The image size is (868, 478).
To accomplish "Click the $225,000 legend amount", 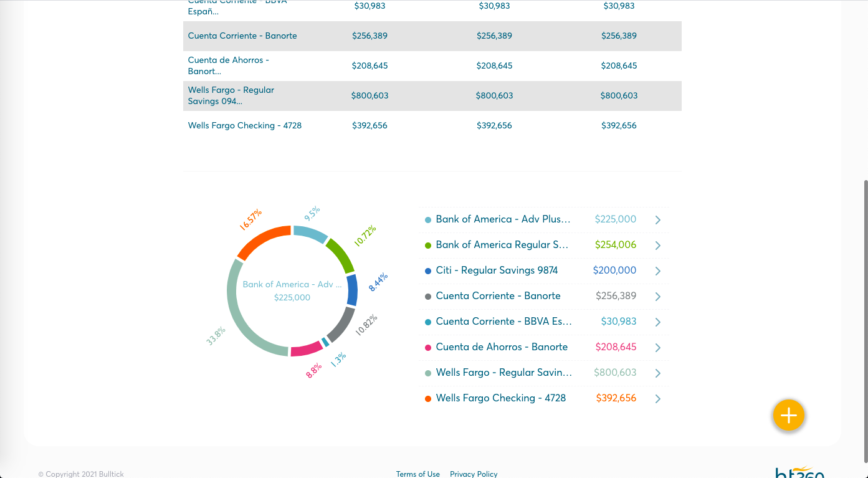I will (616, 219).
